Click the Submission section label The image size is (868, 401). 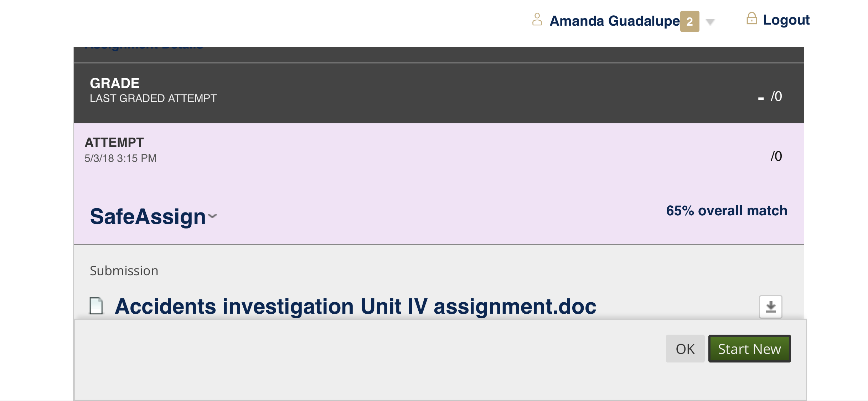pyautogui.click(x=124, y=271)
